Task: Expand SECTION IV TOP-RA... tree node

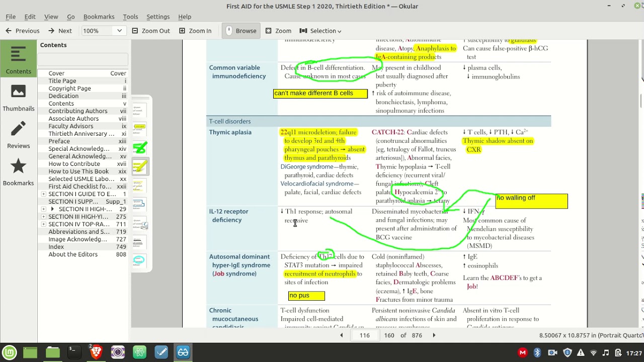Action: click(x=44, y=224)
